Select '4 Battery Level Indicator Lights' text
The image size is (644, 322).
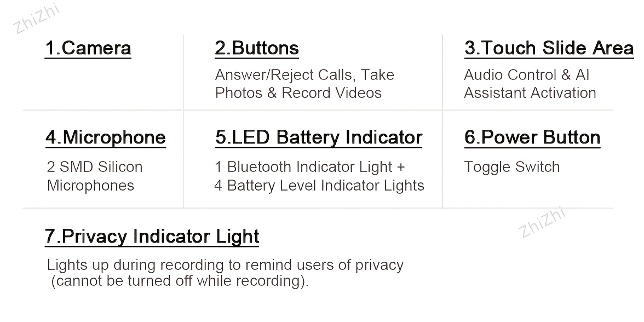[x=319, y=186]
